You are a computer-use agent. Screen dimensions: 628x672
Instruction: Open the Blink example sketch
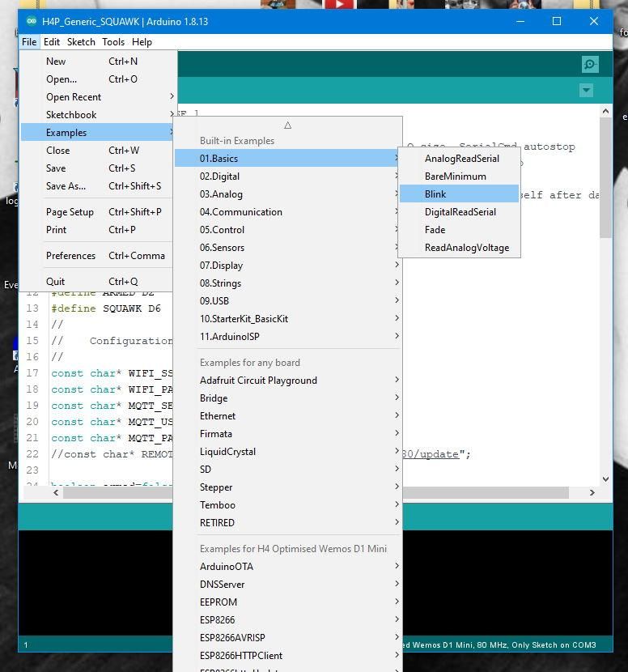coord(459,194)
